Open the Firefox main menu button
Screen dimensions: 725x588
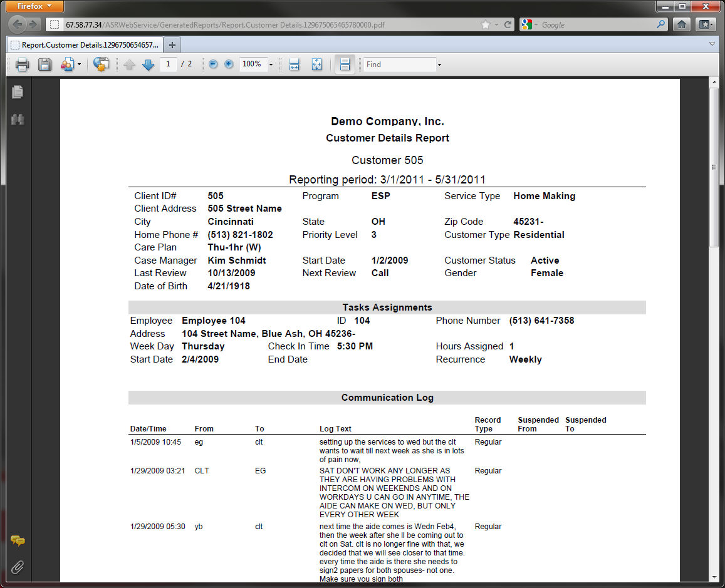pyautogui.click(x=34, y=6)
